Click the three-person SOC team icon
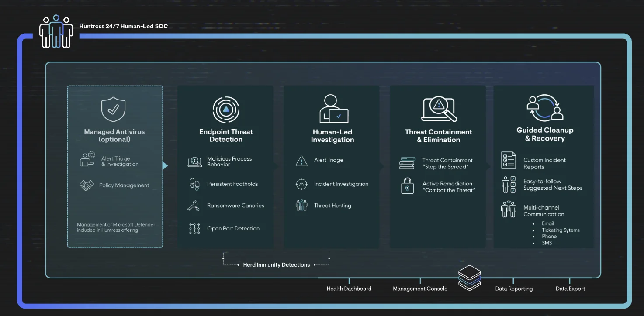The image size is (644, 316). 56,31
